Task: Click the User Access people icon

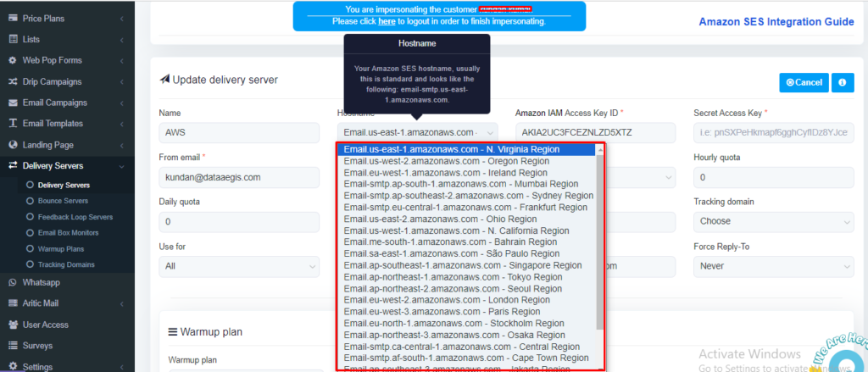Action: (x=13, y=325)
